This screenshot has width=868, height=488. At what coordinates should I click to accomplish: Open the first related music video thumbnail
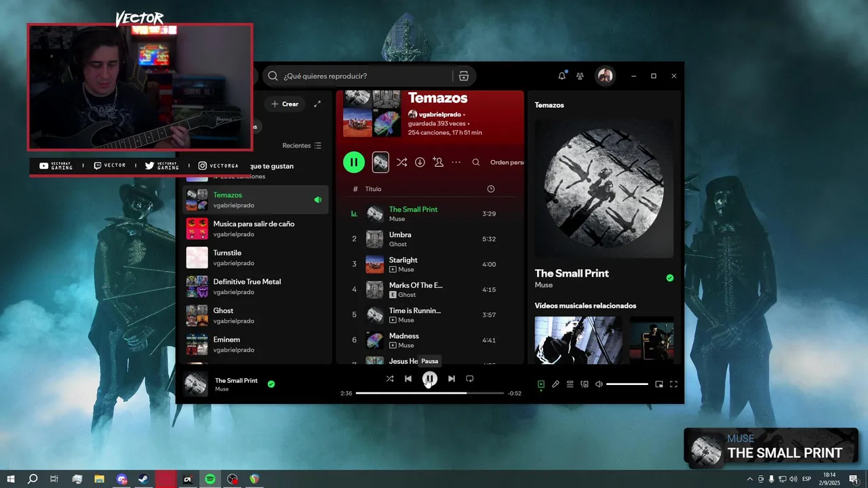click(x=578, y=340)
